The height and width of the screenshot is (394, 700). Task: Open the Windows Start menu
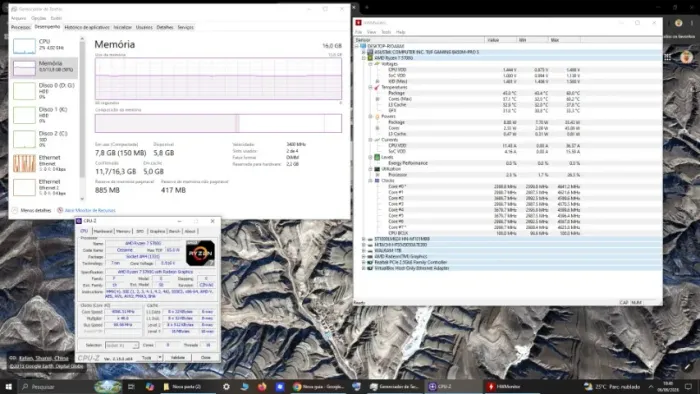8,386
